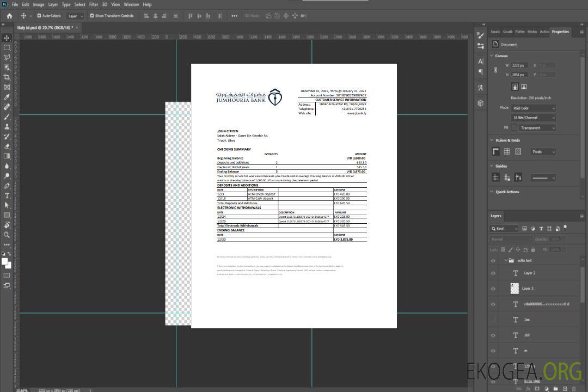Toggle Quick Mask mode icon
The image size is (588, 392).
tap(7, 275)
